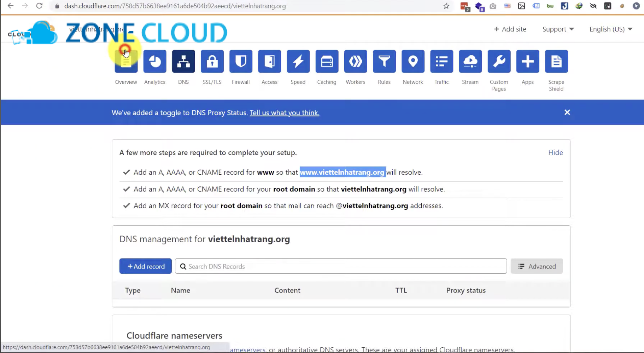The width and height of the screenshot is (644, 353).
Task: Click the first browser extension icon with badge 2
Action: [x=464, y=6]
